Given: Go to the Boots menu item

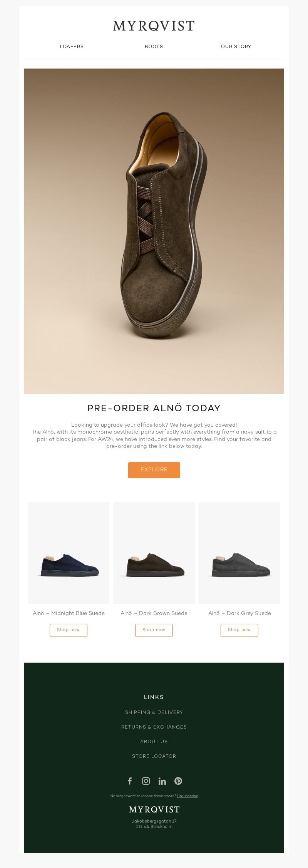Looking at the screenshot, I should pyautogui.click(x=154, y=47).
